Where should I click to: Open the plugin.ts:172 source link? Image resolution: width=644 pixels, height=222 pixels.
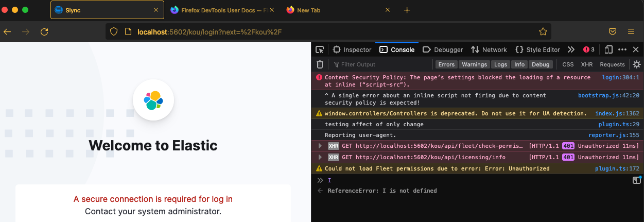[618, 168]
